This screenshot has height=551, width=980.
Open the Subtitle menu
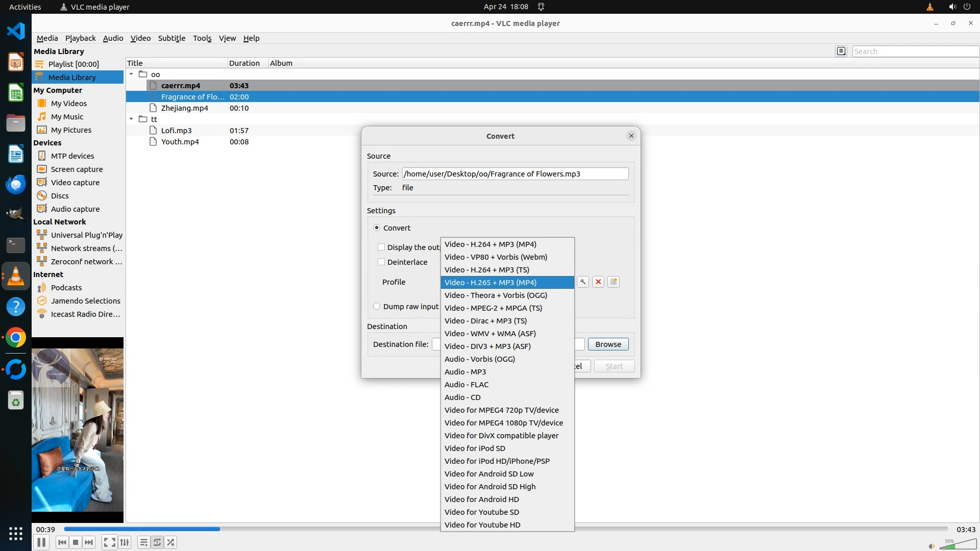point(171,38)
